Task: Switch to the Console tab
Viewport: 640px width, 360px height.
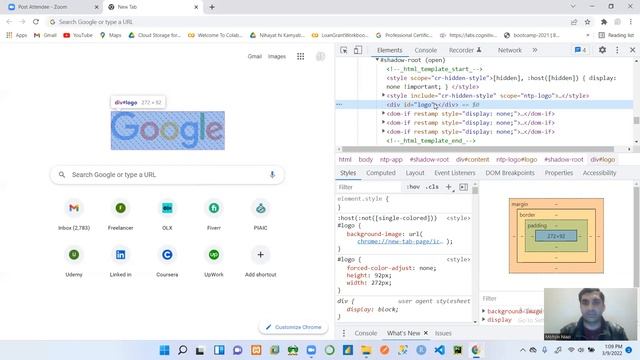Action: [x=426, y=50]
